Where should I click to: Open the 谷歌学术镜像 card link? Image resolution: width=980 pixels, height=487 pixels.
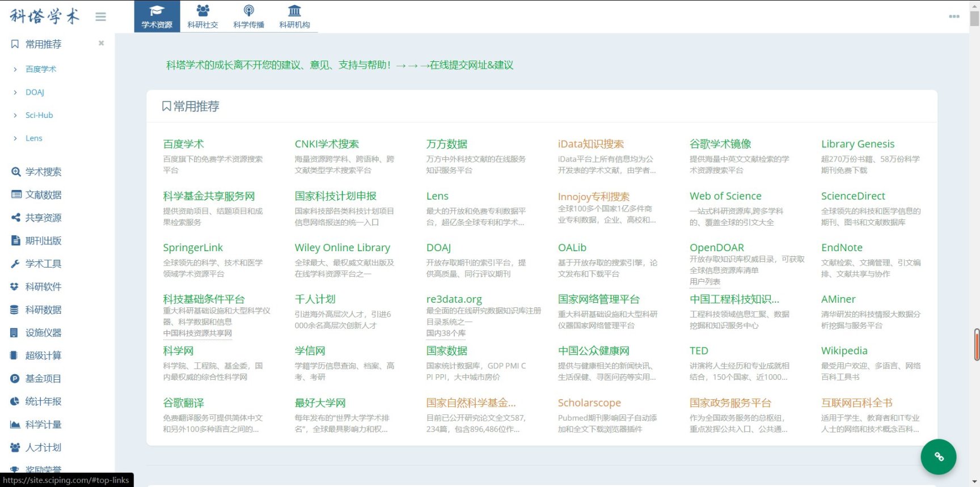pos(720,144)
